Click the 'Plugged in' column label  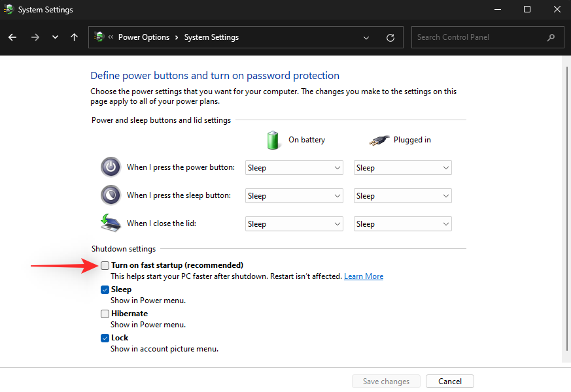(412, 140)
